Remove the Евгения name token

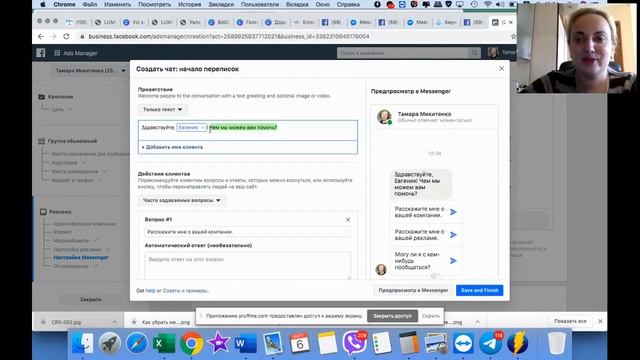(202, 127)
